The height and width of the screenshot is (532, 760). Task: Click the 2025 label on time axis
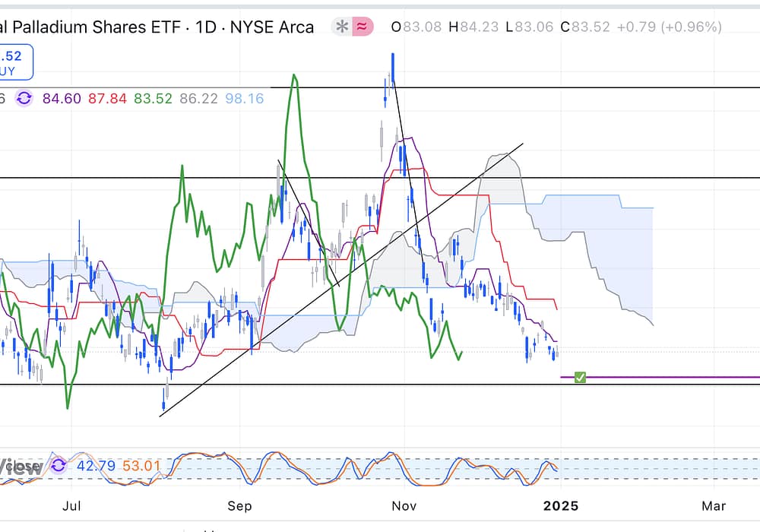pos(561,505)
